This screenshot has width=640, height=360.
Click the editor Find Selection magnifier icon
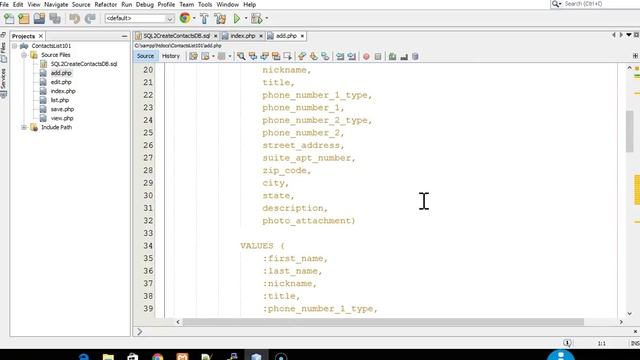tap(241, 56)
